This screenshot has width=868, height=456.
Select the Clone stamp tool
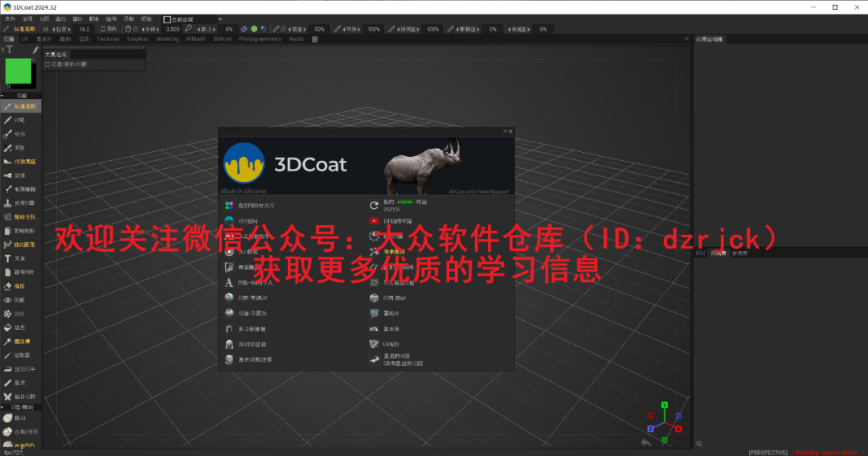(x=20, y=203)
